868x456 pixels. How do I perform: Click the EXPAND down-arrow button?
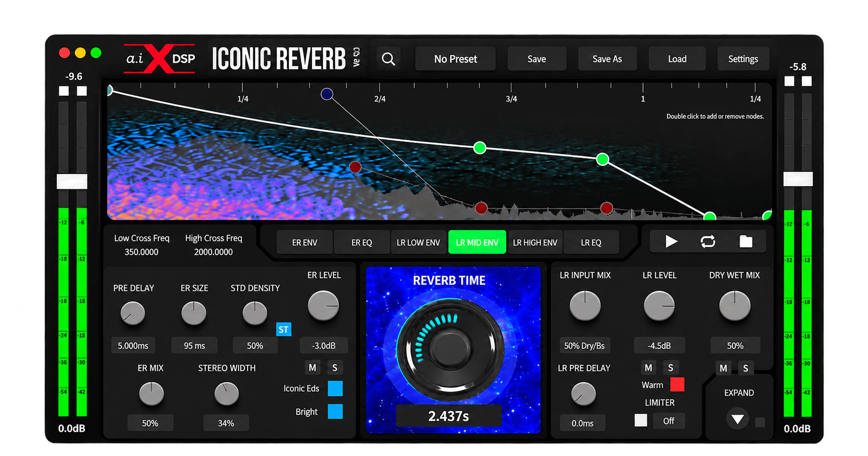click(x=737, y=419)
